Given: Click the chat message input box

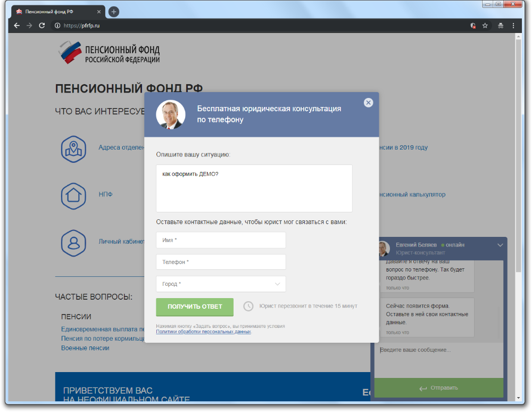Looking at the screenshot, I should [438, 359].
